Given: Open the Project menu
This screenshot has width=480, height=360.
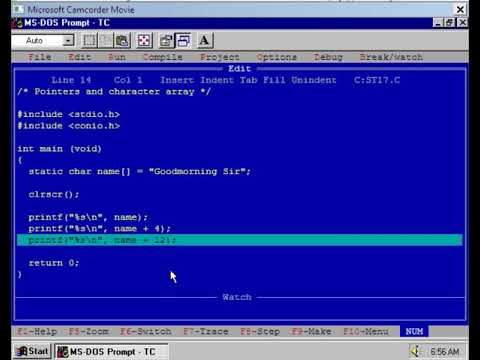Looking at the screenshot, I should click(219, 57).
